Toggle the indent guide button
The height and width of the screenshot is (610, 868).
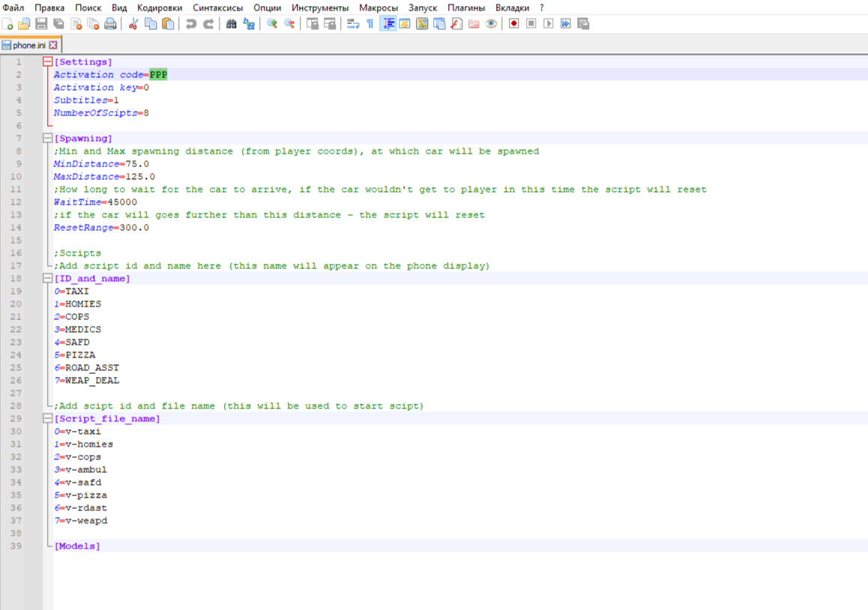(x=388, y=24)
